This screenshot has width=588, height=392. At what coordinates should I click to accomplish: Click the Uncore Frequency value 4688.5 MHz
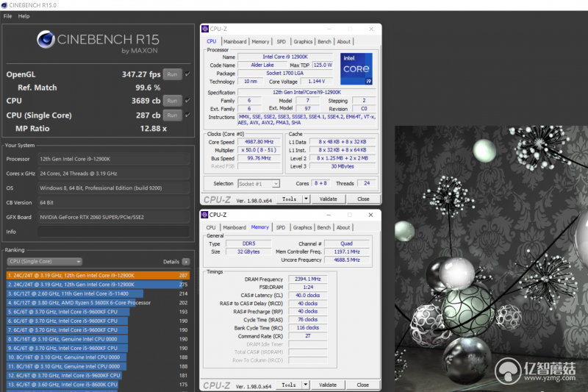click(347, 260)
